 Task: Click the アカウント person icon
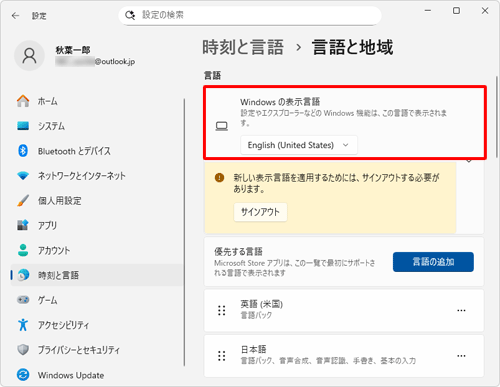[x=23, y=250]
